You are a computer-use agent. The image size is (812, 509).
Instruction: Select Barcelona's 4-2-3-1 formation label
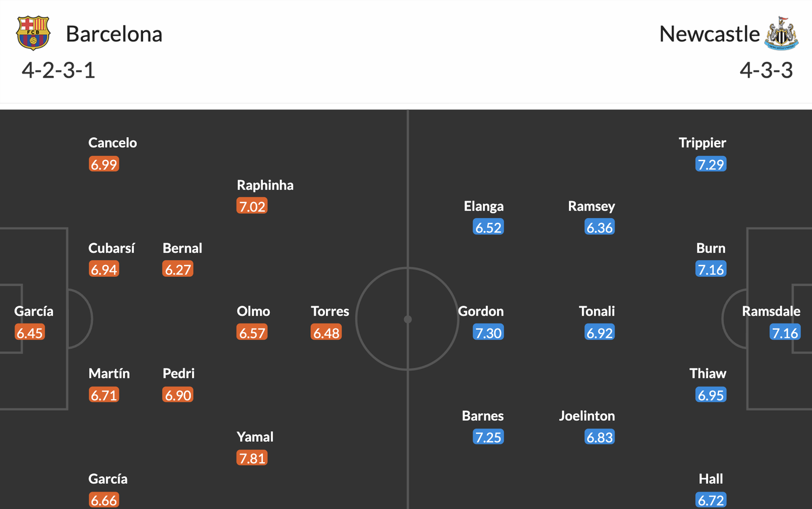[x=58, y=70]
